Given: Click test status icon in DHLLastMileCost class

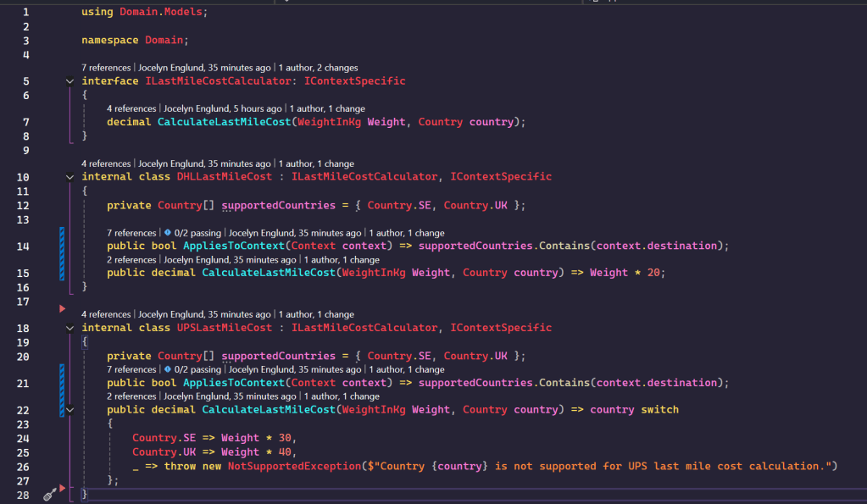Looking at the screenshot, I should pos(168,233).
